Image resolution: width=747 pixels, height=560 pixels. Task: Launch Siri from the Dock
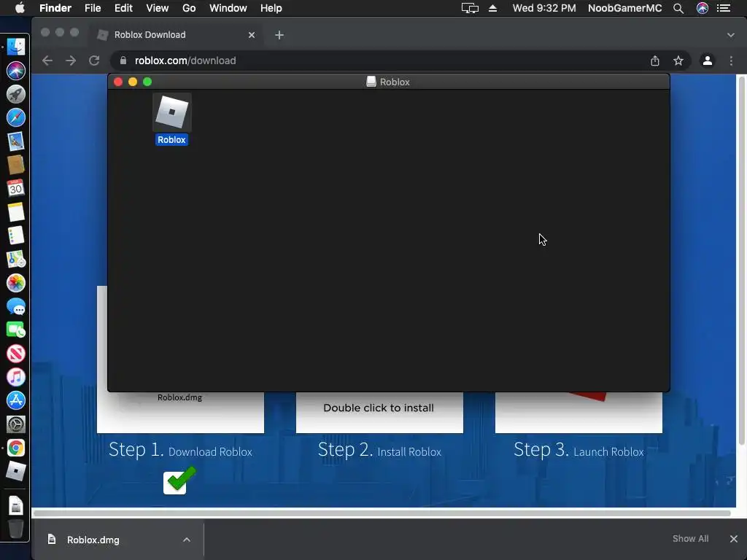pos(16,71)
